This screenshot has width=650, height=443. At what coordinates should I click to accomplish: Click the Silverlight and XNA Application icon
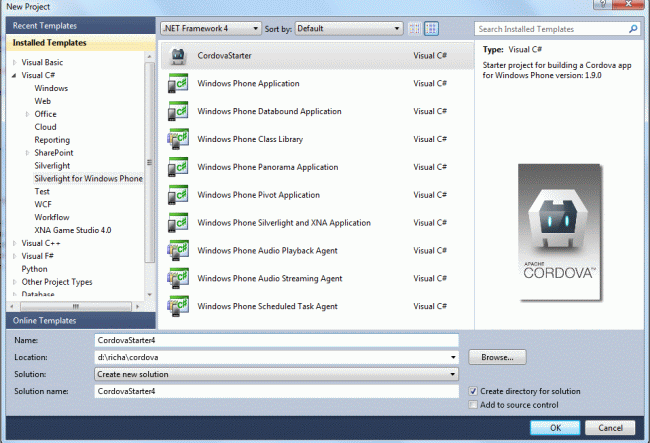coord(178,223)
